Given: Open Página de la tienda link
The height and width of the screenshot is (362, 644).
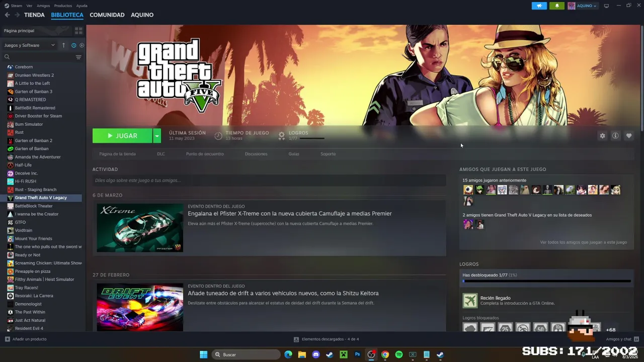Looking at the screenshot, I should 117,154.
